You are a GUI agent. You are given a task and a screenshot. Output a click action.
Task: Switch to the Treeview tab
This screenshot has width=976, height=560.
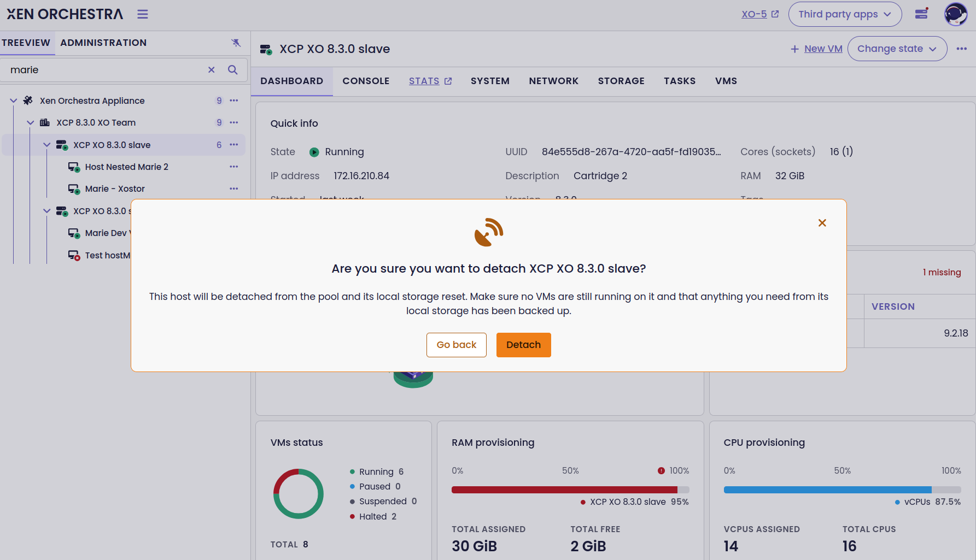pyautogui.click(x=26, y=43)
